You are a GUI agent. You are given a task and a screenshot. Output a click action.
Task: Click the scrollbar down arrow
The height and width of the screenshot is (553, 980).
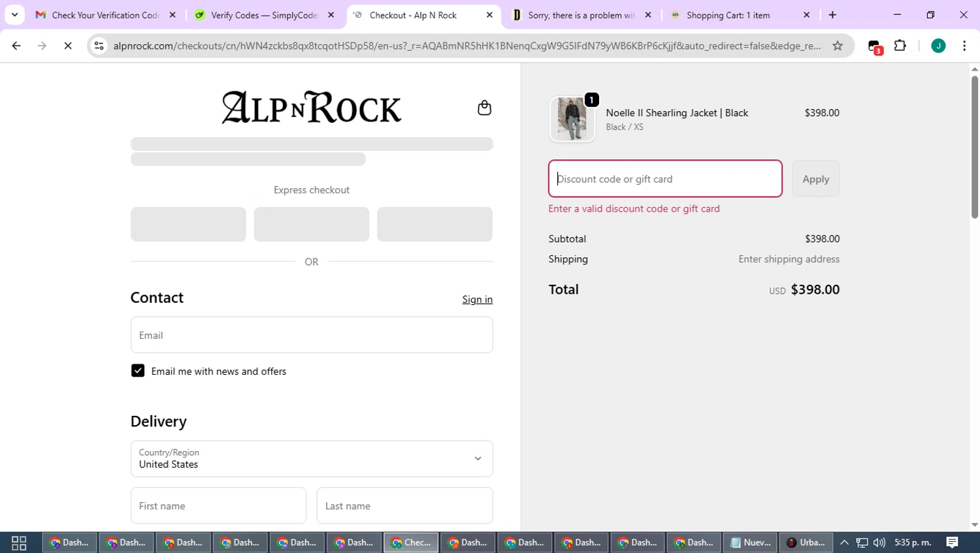tap(975, 525)
